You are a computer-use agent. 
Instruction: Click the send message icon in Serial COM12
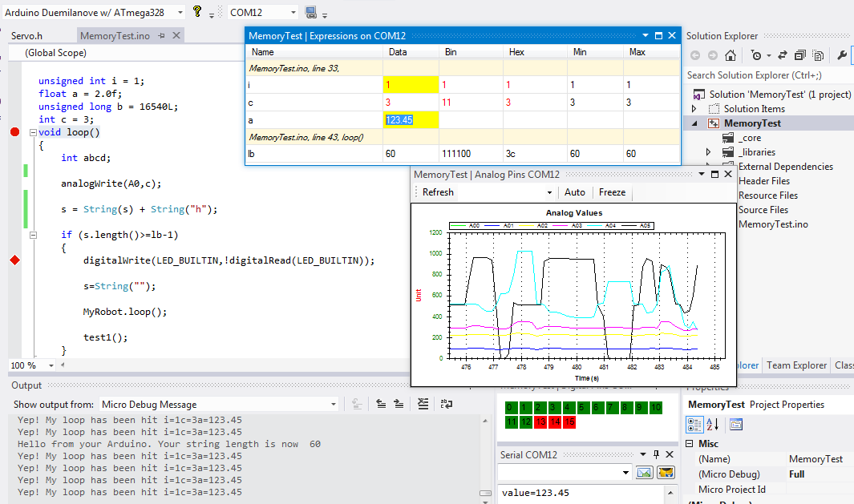pyautogui.click(x=644, y=472)
